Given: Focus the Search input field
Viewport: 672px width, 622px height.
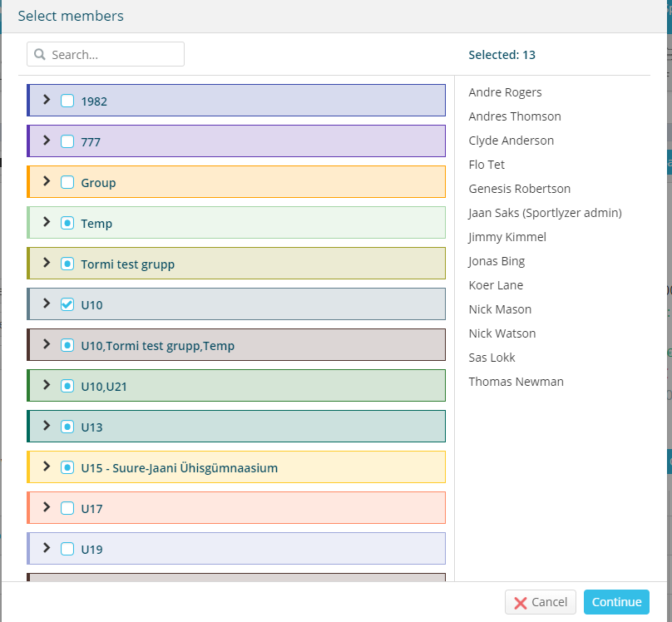Looking at the screenshot, I should (x=106, y=54).
